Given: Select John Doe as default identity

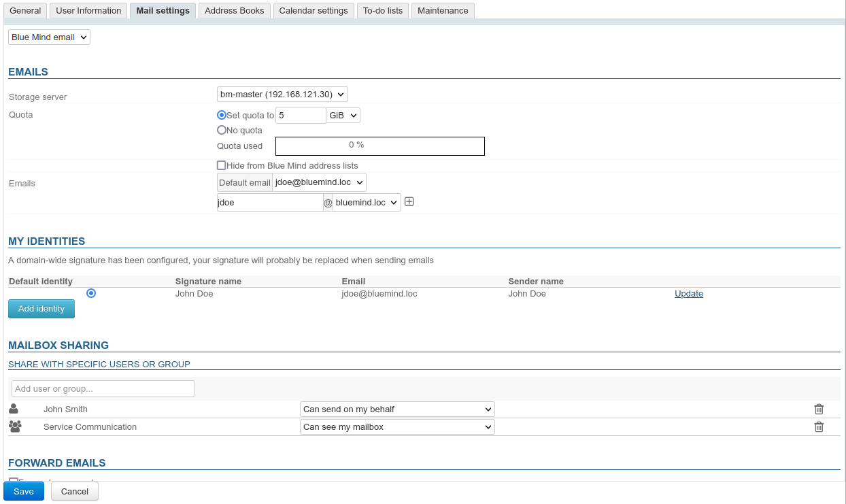Looking at the screenshot, I should (91, 293).
